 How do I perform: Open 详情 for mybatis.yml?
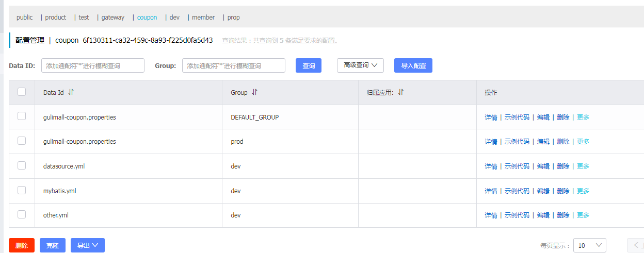(491, 191)
